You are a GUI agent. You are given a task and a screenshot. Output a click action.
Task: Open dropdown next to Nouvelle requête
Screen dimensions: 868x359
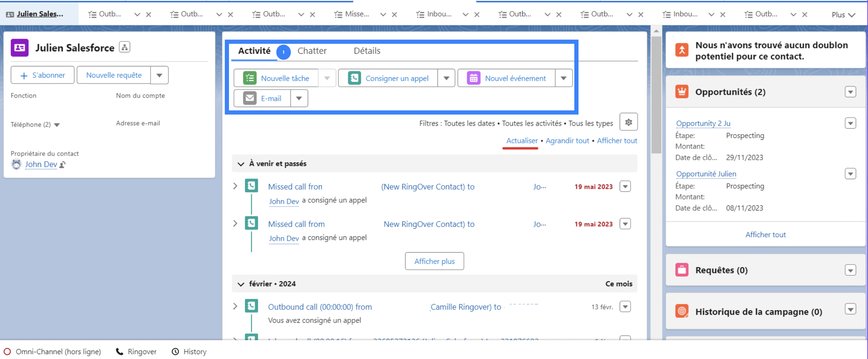click(x=159, y=75)
